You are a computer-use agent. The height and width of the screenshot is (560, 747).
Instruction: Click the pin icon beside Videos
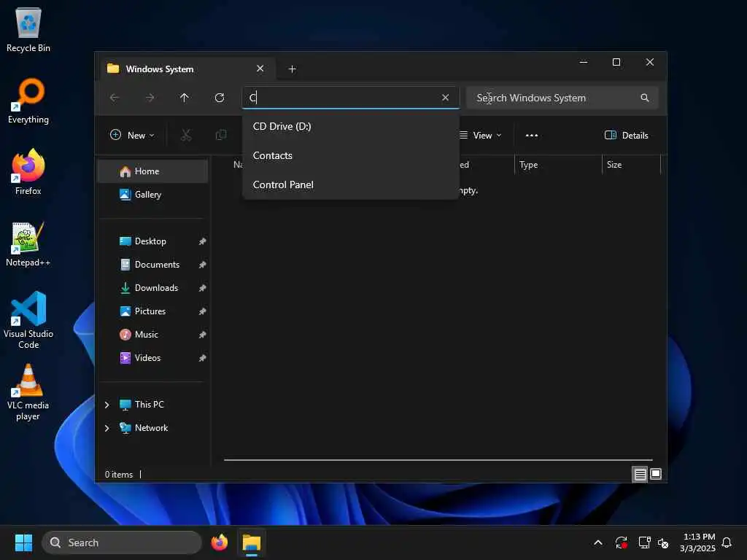click(203, 358)
